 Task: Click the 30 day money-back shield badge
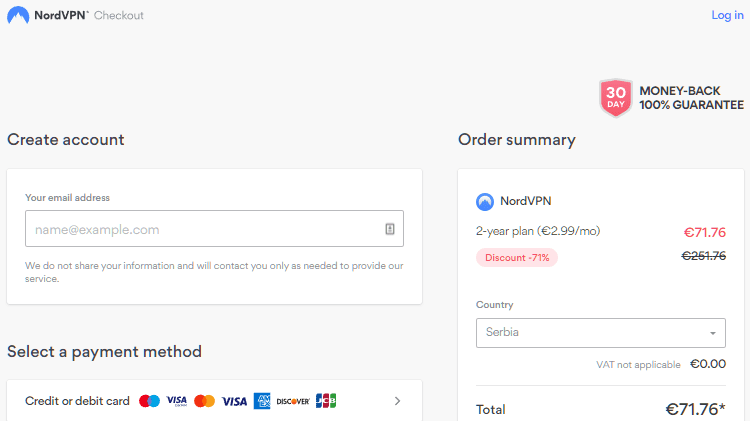point(616,98)
